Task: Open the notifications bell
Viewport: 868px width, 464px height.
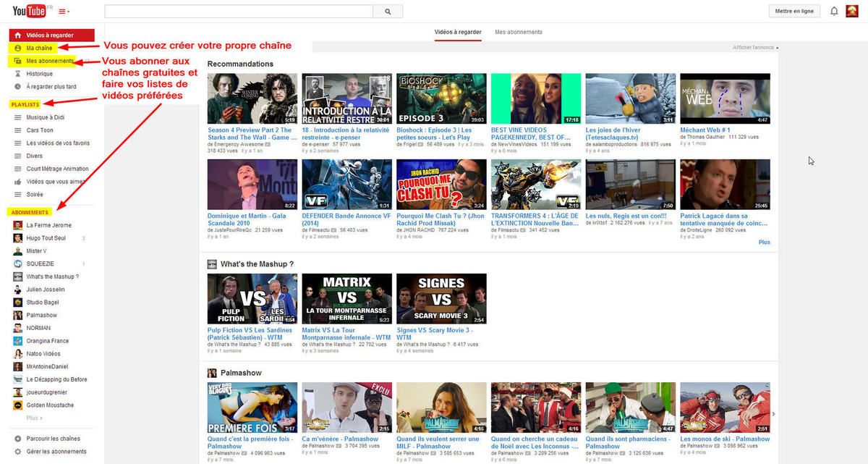Action: coord(834,11)
